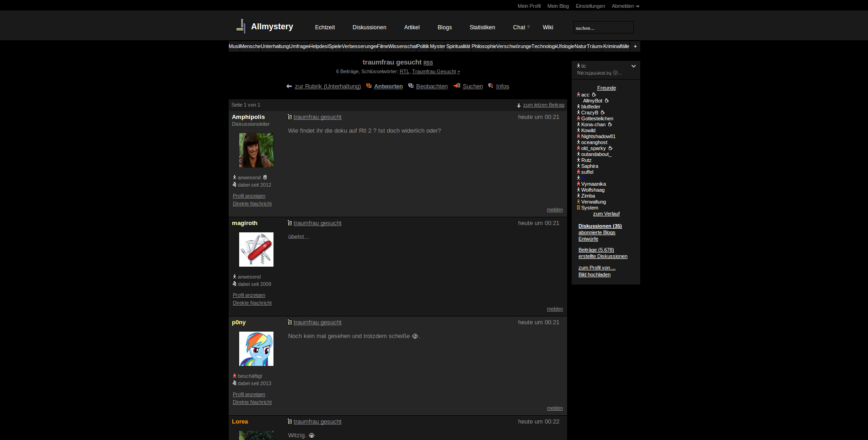
Task: Click the Suchen arrow icon
Action: tap(457, 86)
